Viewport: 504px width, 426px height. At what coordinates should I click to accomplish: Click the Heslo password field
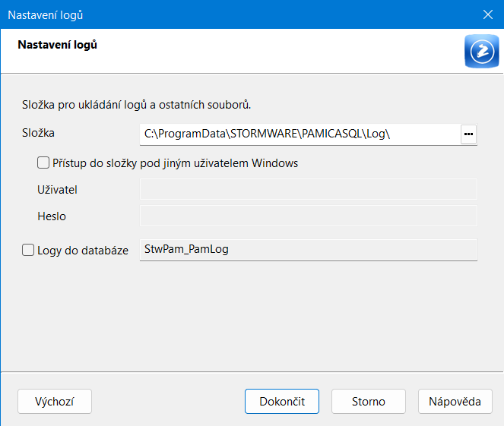click(308, 216)
